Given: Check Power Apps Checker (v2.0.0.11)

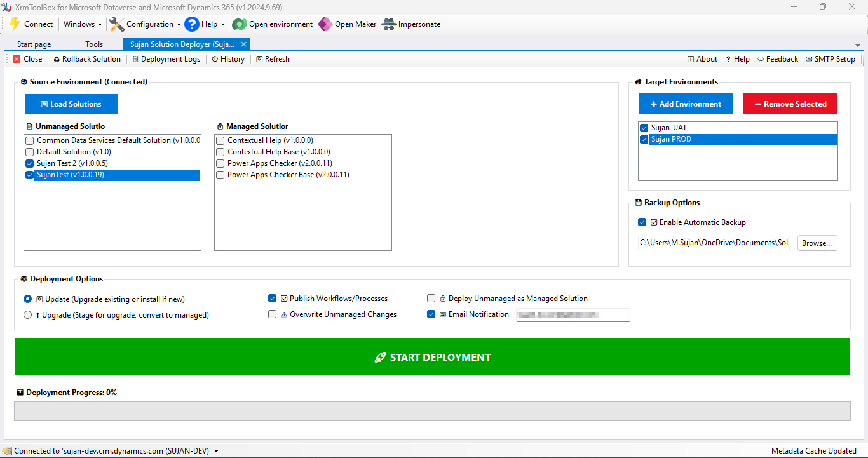Looking at the screenshot, I should coord(220,163).
